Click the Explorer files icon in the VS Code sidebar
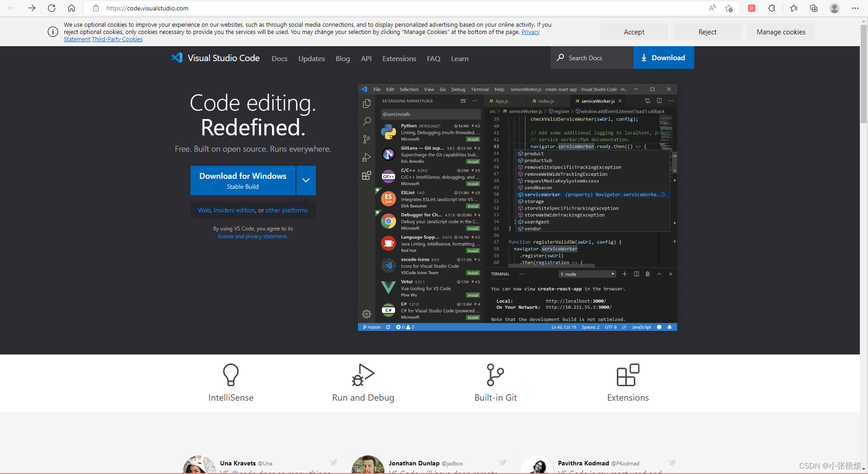Screen dimensions: 868x474 click(x=367, y=104)
